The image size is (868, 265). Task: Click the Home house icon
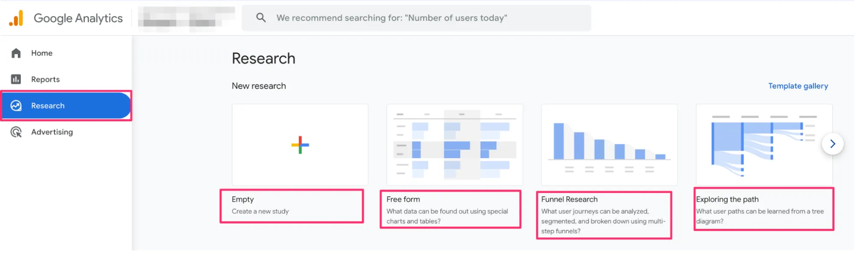pos(16,53)
